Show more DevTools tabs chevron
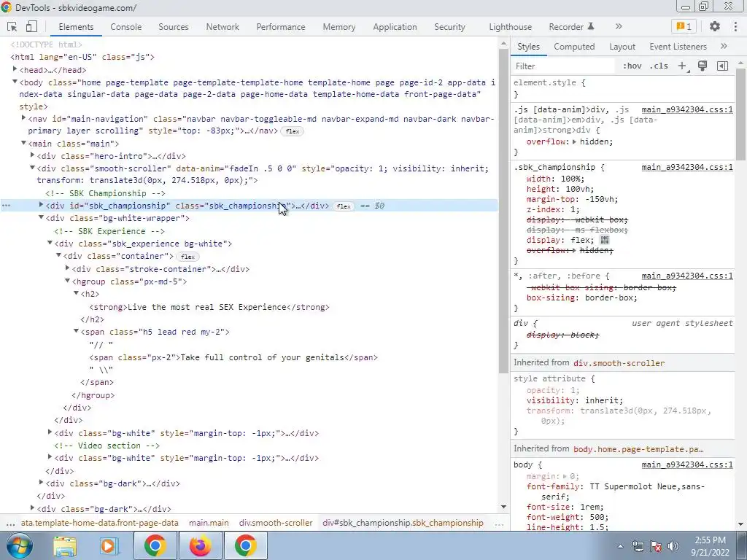 [x=619, y=27]
